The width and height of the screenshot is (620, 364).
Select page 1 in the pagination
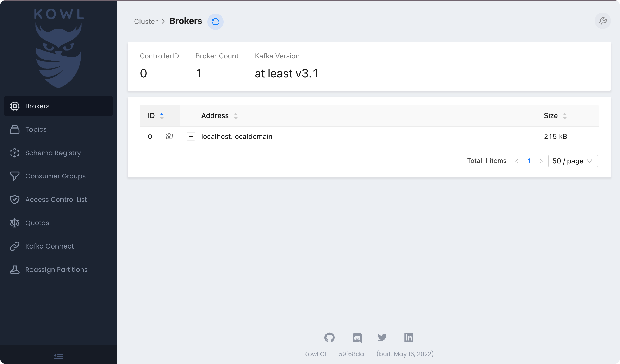click(529, 161)
